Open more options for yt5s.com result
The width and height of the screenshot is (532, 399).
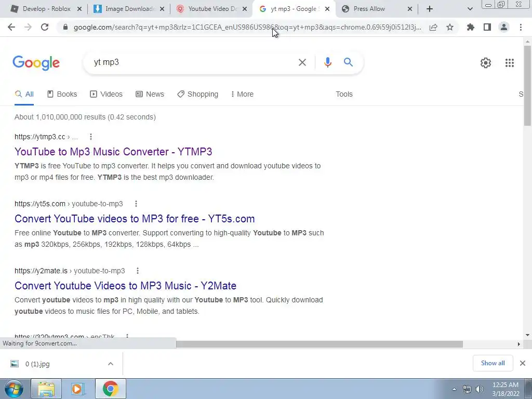136,204
